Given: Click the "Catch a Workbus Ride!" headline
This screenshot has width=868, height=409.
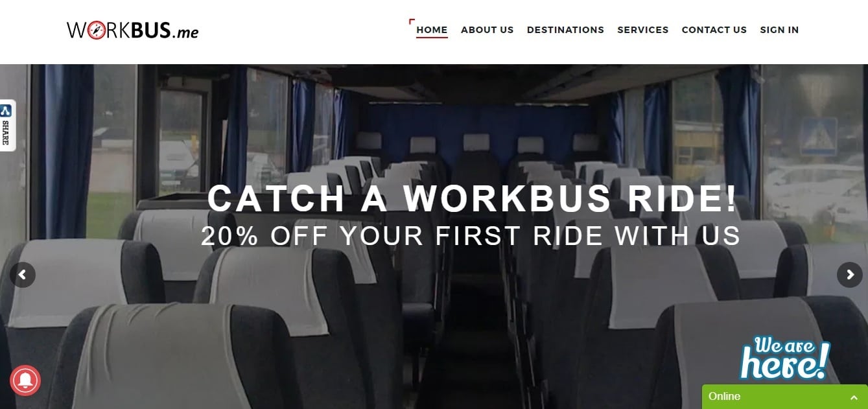Looking at the screenshot, I should coord(472,198).
